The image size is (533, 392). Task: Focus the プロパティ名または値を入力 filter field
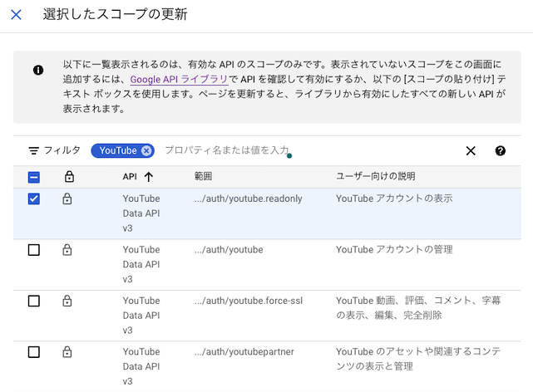(227, 150)
